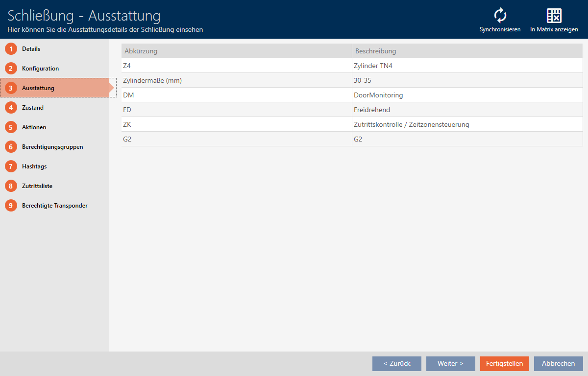
Task: Switch to the Berechtigungsgruppen tab
Action: point(52,147)
